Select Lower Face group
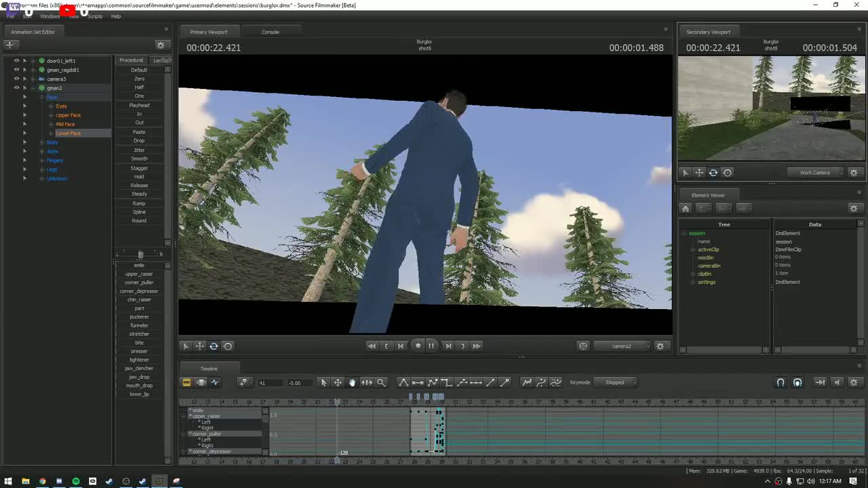This screenshot has width=868, height=488. (x=68, y=134)
